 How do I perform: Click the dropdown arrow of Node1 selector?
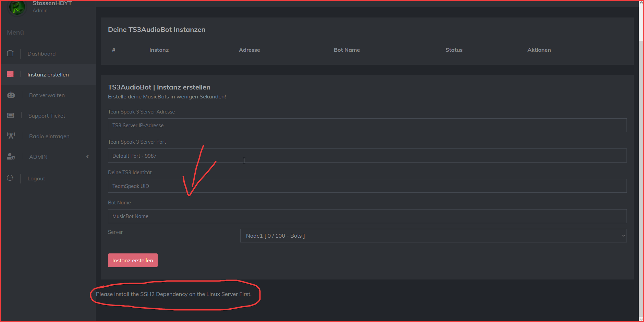pos(623,236)
